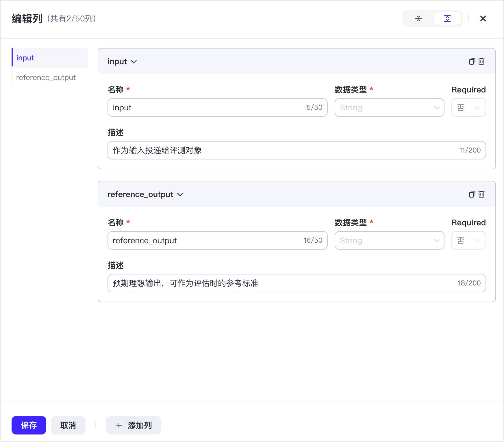The image size is (504, 442).
Task: Open data type dropdown for input
Action: pos(389,108)
